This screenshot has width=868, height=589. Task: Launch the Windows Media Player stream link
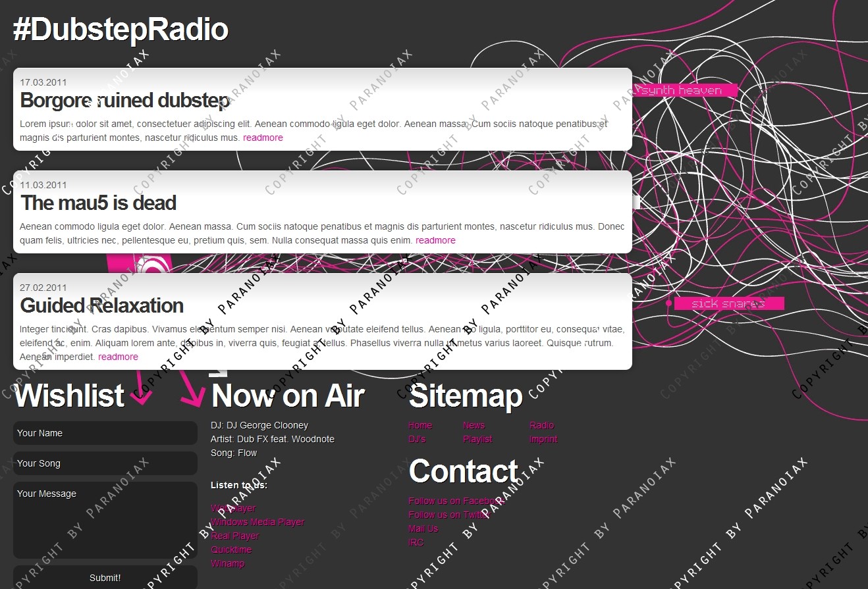click(258, 522)
